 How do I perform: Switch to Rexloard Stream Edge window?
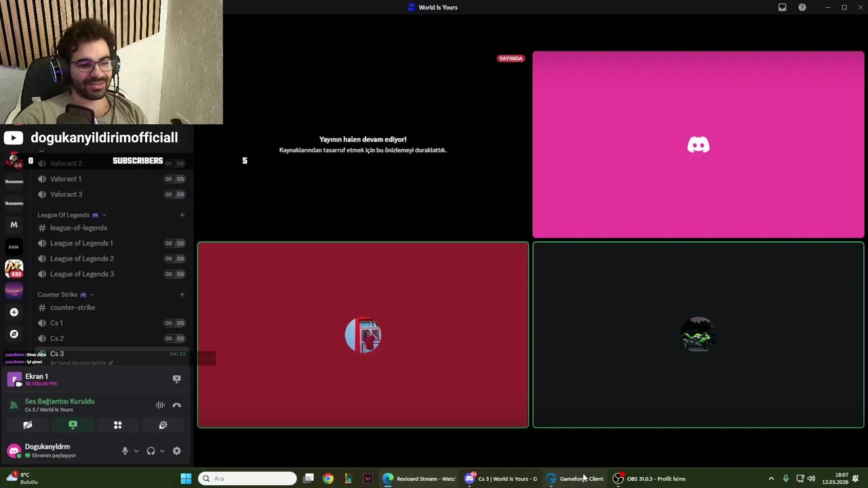point(418,479)
